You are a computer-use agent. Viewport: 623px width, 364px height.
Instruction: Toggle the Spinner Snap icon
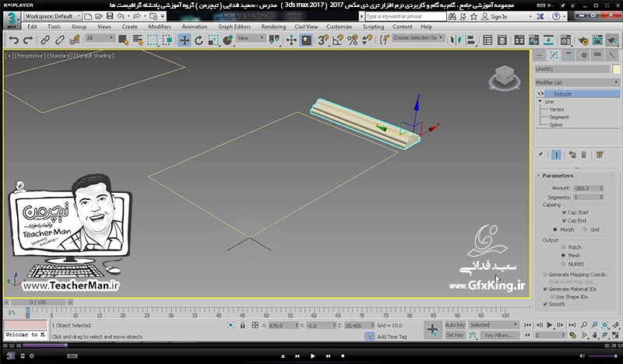click(x=367, y=40)
